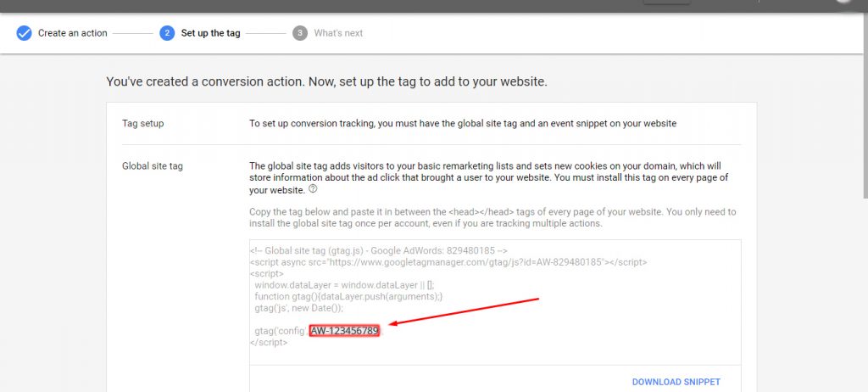Click the numbered step 2 circle icon
The width and height of the screenshot is (868, 392).
point(167,33)
